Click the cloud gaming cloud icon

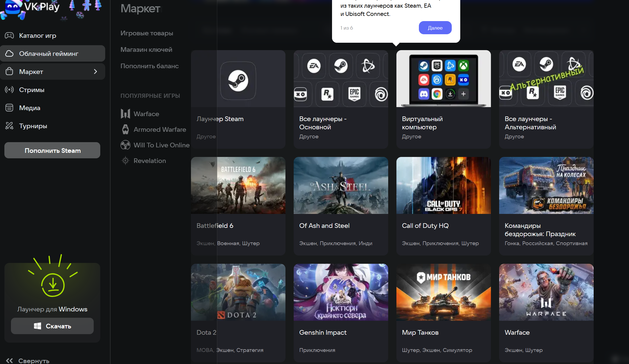9,54
